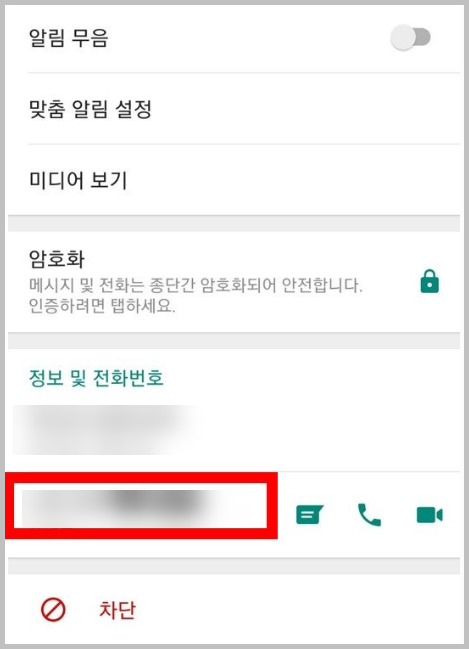Tap the 알림 무음 label text

[x=69, y=38]
